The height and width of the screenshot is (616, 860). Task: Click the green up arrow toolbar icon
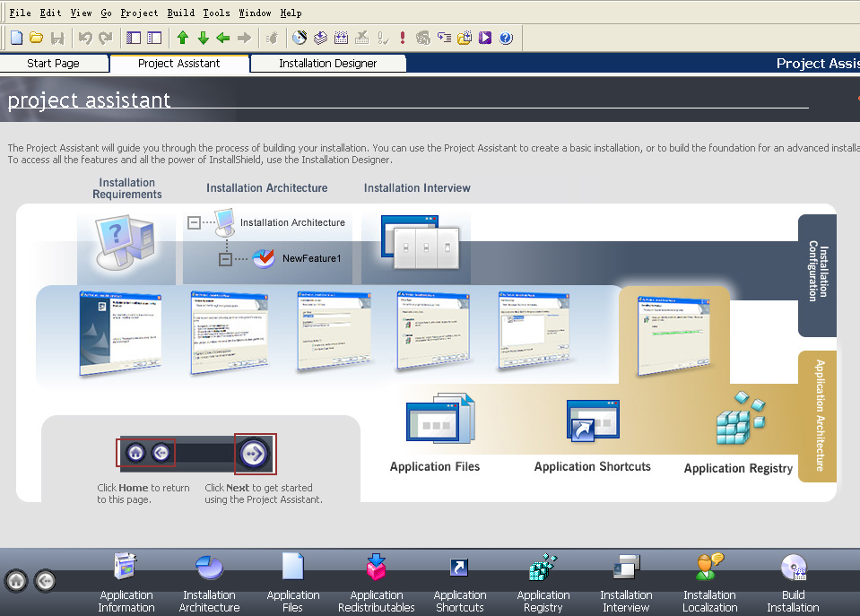[183, 38]
